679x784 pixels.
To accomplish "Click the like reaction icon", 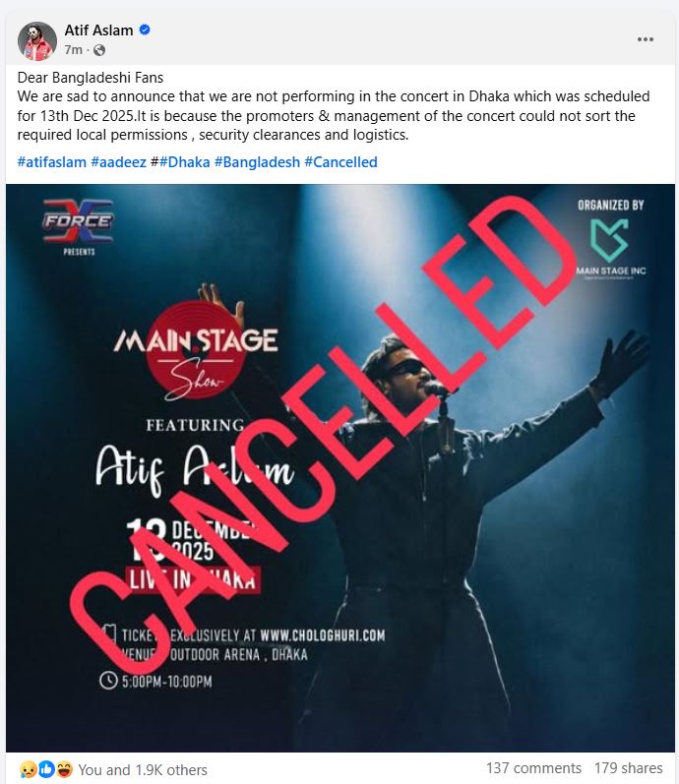I will tap(46, 769).
